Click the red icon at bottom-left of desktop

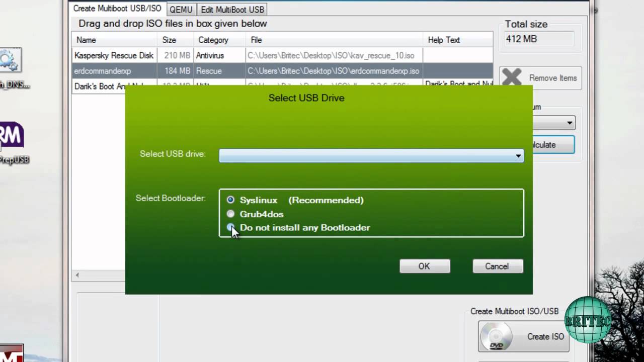point(11,353)
